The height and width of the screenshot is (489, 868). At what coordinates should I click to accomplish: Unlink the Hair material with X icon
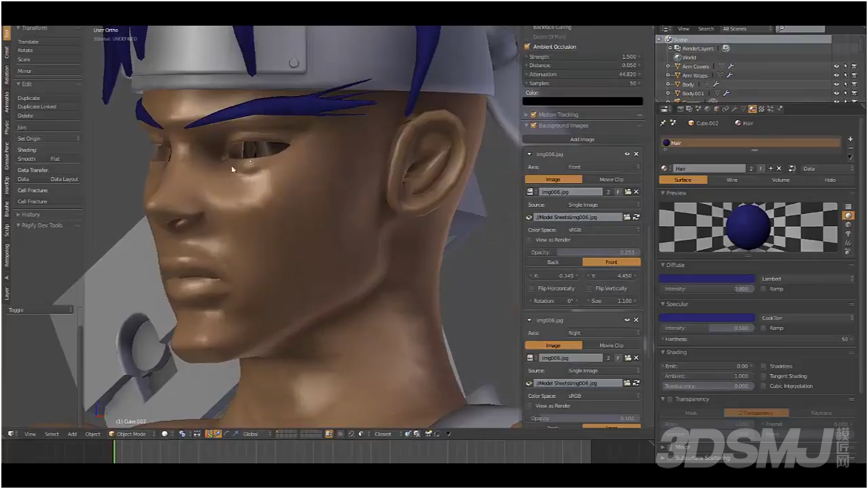779,168
